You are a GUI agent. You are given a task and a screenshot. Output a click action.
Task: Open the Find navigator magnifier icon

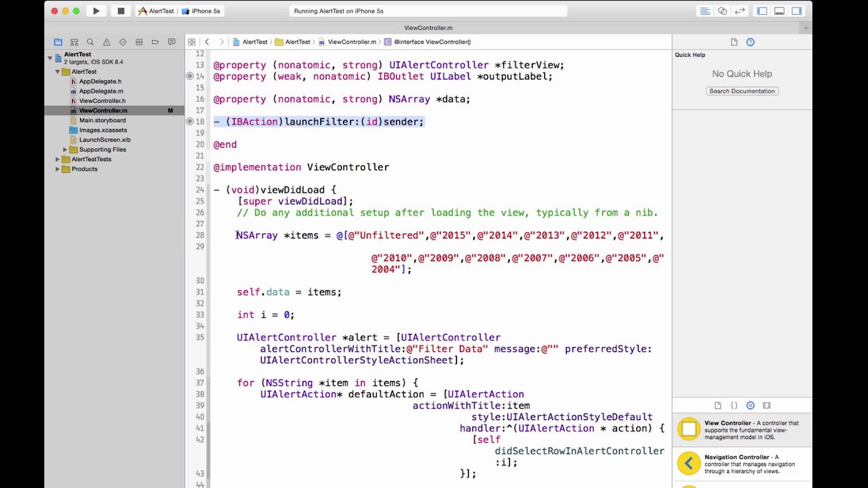point(90,42)
